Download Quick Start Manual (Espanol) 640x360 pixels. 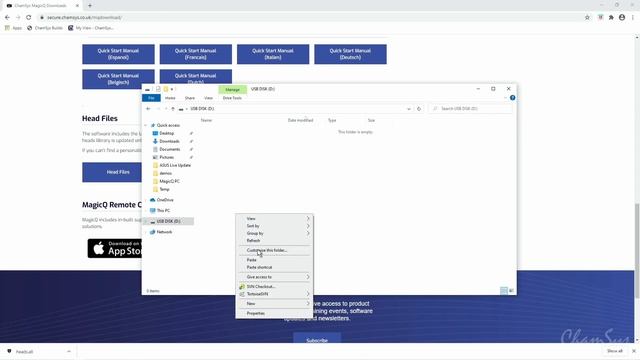tap(118, 54)
